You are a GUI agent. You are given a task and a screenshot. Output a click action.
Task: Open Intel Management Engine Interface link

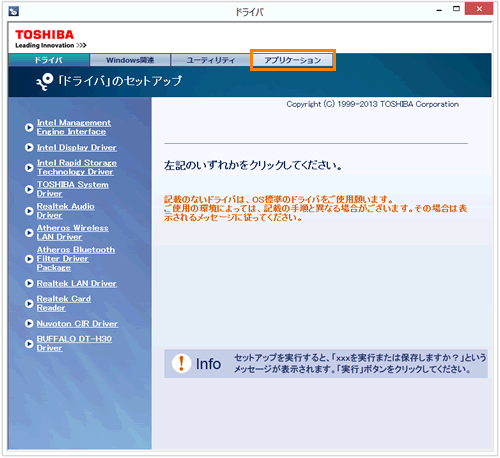[74, 127]
